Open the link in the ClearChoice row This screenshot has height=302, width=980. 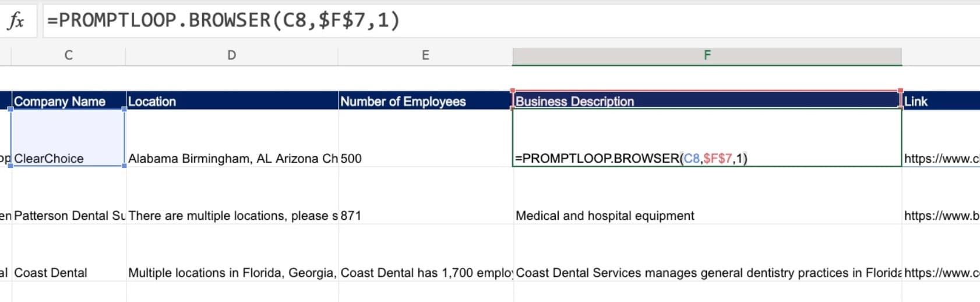coord(940,158)
